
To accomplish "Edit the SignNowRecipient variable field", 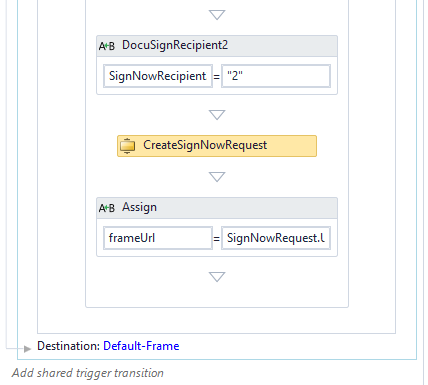I will [158, 76].
